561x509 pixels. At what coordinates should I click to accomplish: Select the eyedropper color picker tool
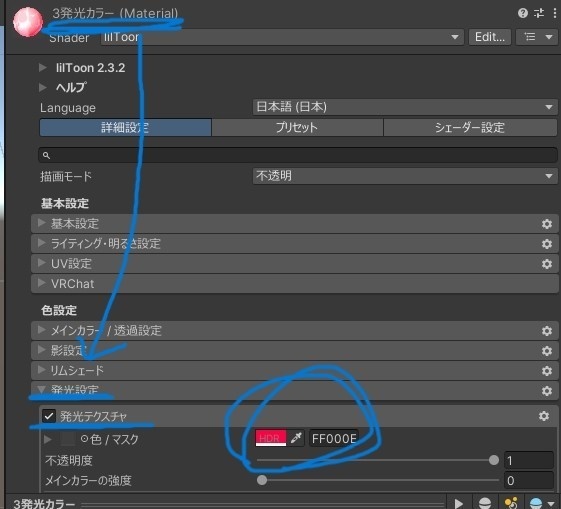296,438
